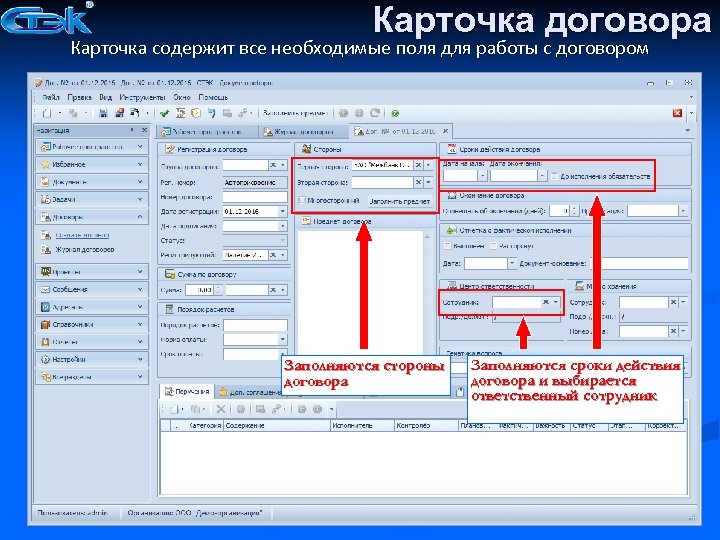Clear the Первая сторона field with X
Screen dimensions: 720x540
418,165
